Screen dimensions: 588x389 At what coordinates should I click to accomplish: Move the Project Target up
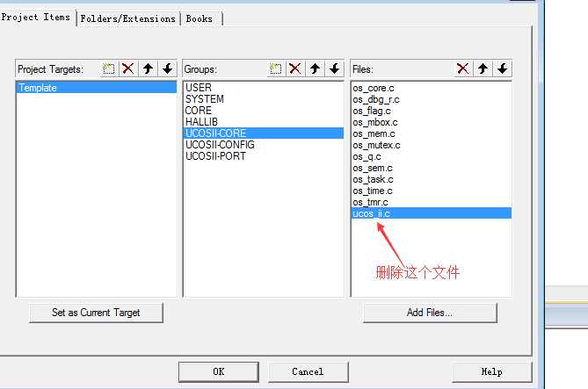tap(148, 69)
